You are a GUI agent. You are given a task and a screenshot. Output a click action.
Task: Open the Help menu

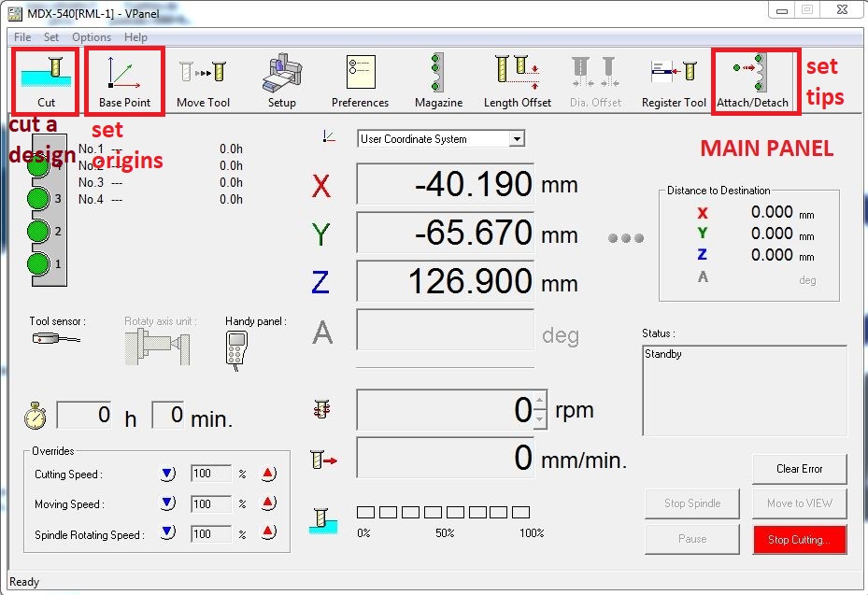(x=135, y=37)
